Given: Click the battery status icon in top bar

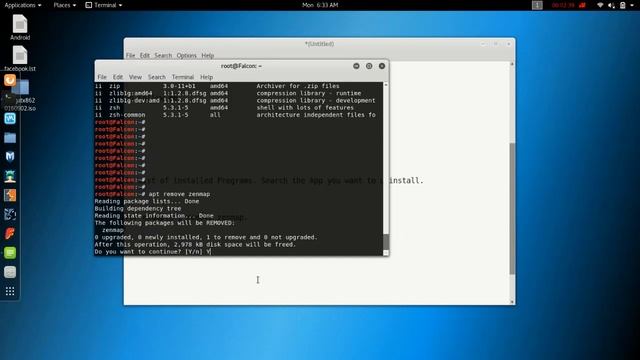Looking at the screenshot, I should pyautogui.click(x=622, y=5).
